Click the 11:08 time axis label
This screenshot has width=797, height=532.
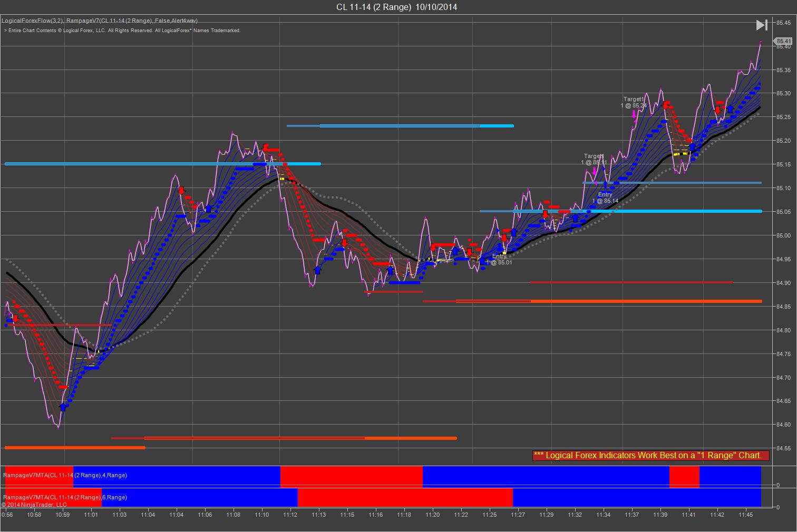(x=234, y=515)
